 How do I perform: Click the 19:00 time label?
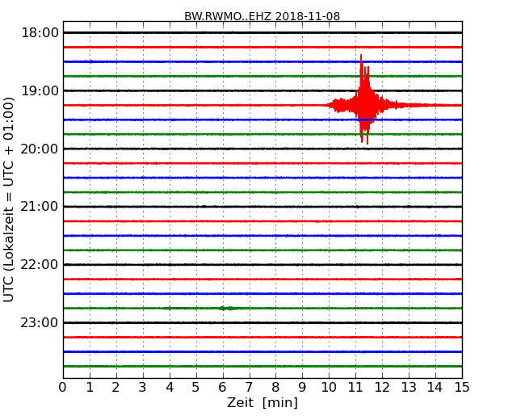[x=40, y=90]
